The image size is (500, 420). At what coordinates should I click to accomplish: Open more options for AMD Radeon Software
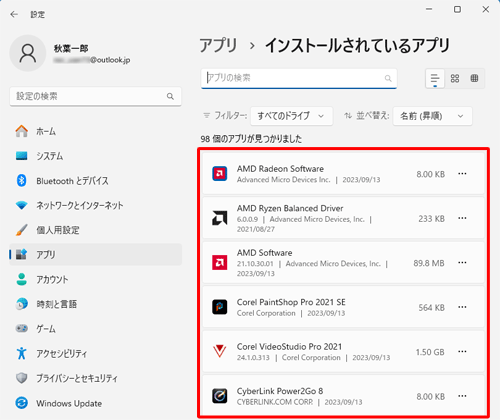462,174
